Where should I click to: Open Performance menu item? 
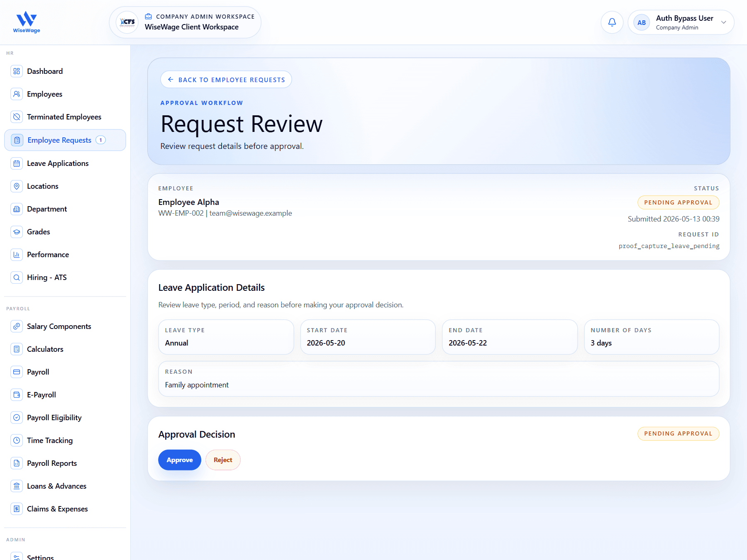point(65,255)
